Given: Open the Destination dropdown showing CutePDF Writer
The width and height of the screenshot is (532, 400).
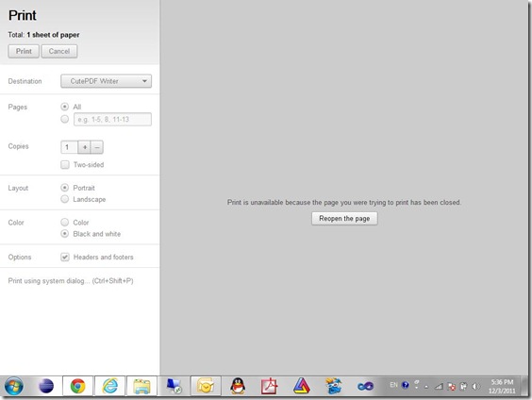Looking at the screenshot, I should tap(106, 81).
